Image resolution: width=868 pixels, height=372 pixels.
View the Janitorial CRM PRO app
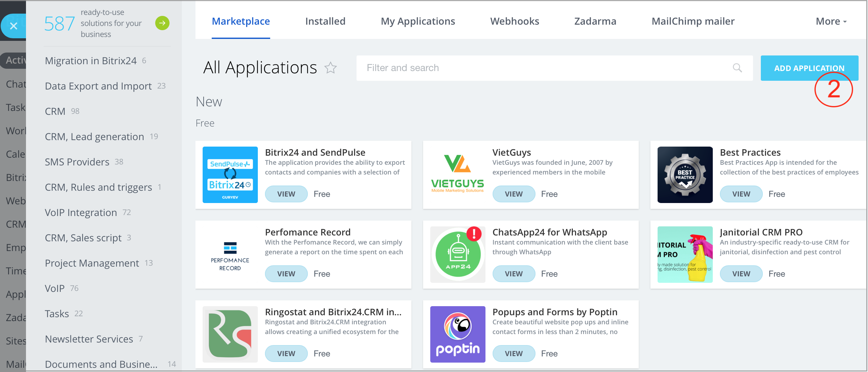coord(741,274)
